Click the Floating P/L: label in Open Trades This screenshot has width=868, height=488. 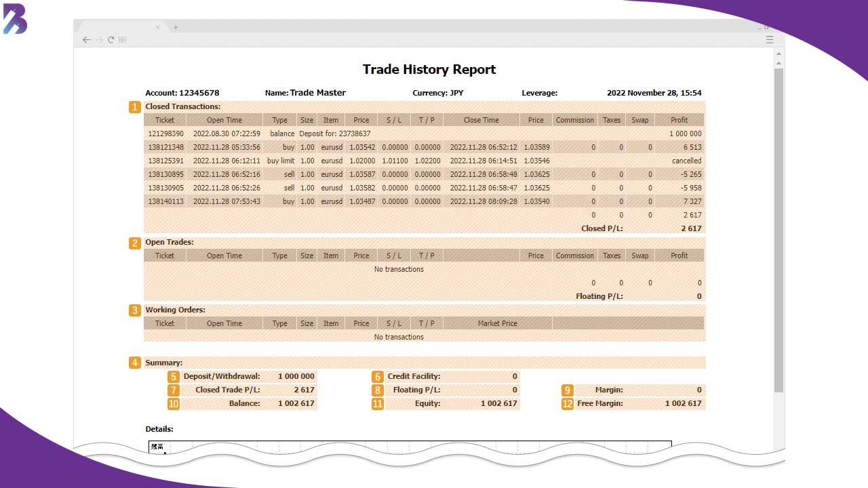[x=599, y=296]
